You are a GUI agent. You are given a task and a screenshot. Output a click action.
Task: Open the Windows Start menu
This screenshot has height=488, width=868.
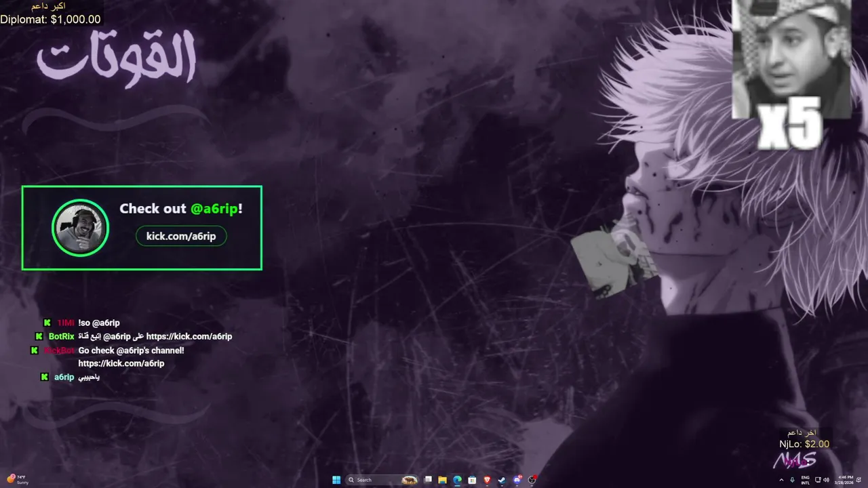click(336, 480)
